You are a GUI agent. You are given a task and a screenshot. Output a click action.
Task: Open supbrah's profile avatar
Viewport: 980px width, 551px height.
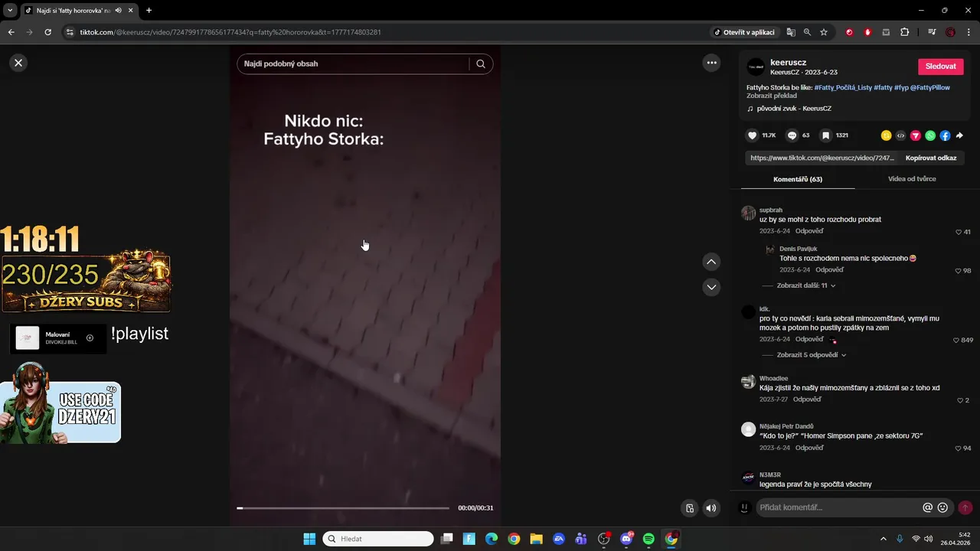click(x=748, y=213)
